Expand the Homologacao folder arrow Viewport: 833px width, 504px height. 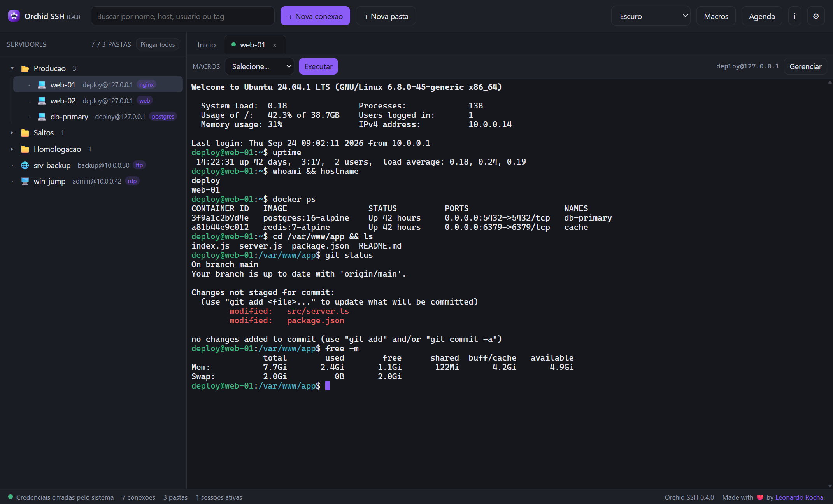pyautogui.click(x=12, y=149)
